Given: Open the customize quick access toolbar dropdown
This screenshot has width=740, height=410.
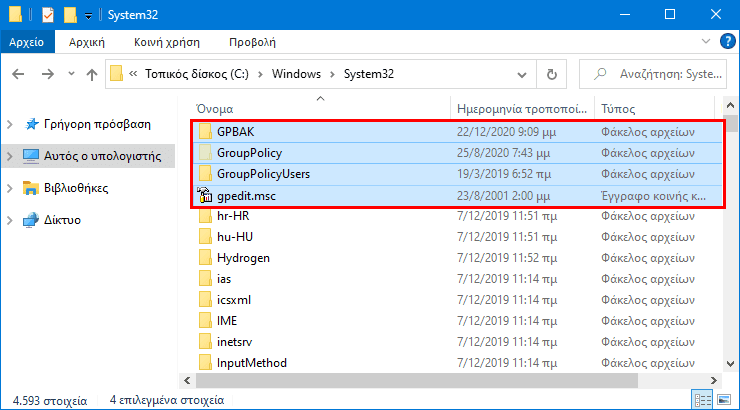Looking at the screenshot, I should 88,16.
